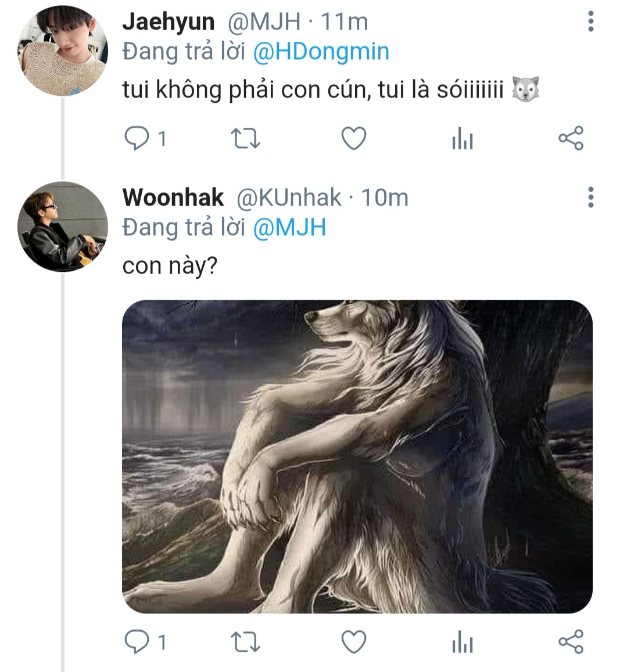
Task: View analytics for Jaehyun's tweet
Action: coord(462,139)
